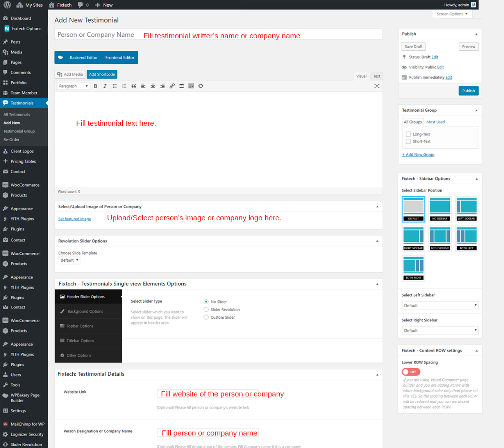Open the Choose Slide Template dropdown
The image size is (504, 448).
click(x=69, y=260)
